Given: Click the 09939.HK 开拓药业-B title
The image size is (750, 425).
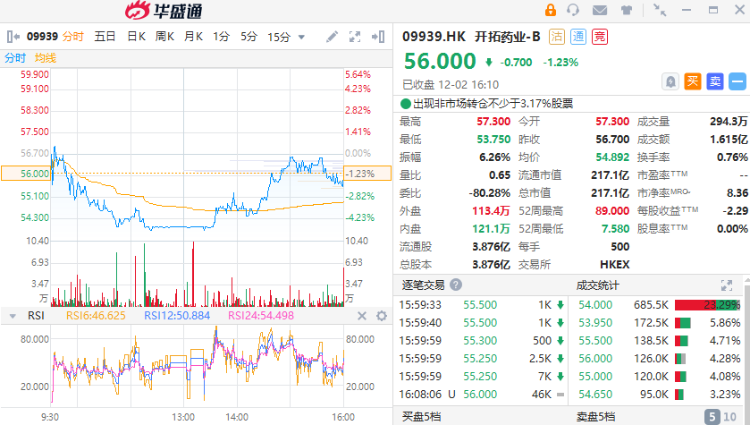Looking at the screenshot, I should 471,36.
